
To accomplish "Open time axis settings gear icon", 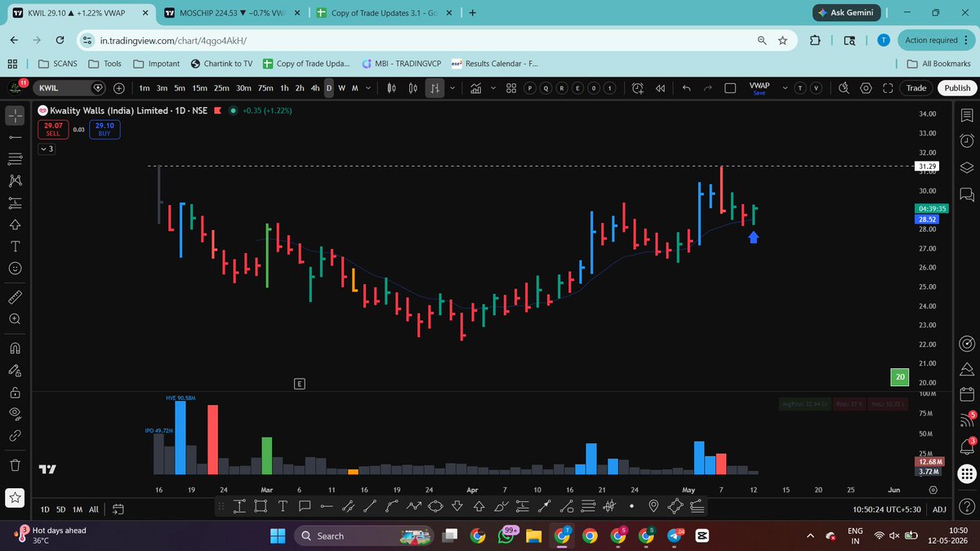I will [933, 489].
